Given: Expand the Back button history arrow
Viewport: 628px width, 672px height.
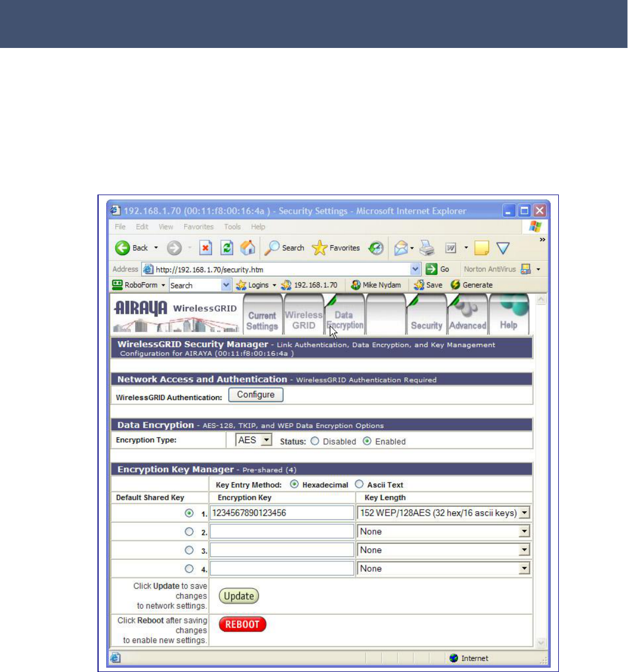Looking at the screenshot, I should (156, 248).
